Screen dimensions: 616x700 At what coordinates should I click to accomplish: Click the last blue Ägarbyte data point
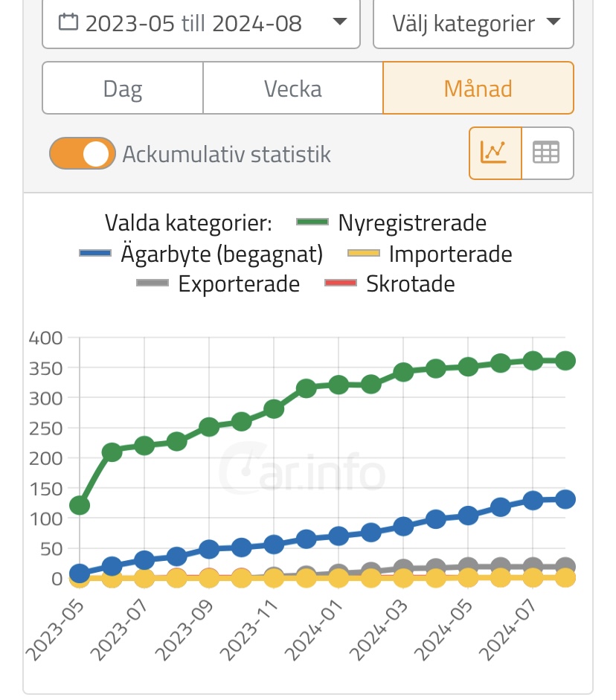click(565, 499)
